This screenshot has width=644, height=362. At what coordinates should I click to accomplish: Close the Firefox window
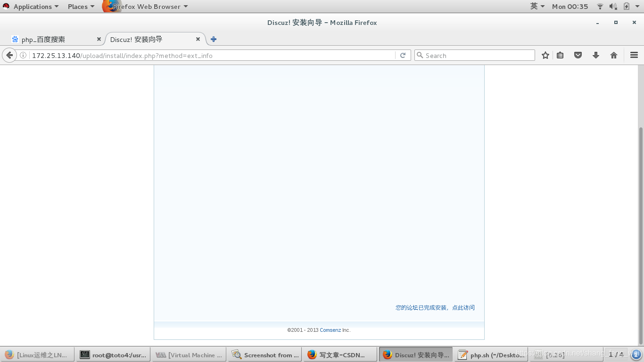tap(634, 23)
